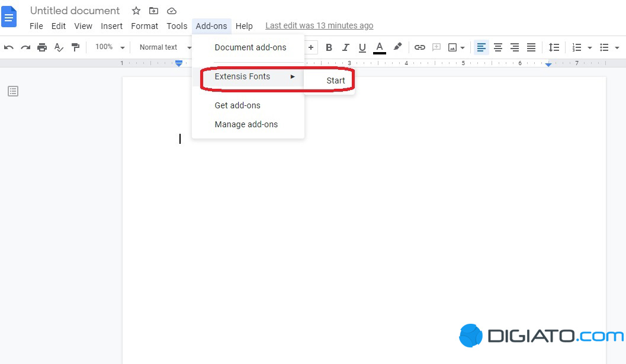626x364 pixels.
Task: Click the Move to folder icon
Action: coord(154,11)
